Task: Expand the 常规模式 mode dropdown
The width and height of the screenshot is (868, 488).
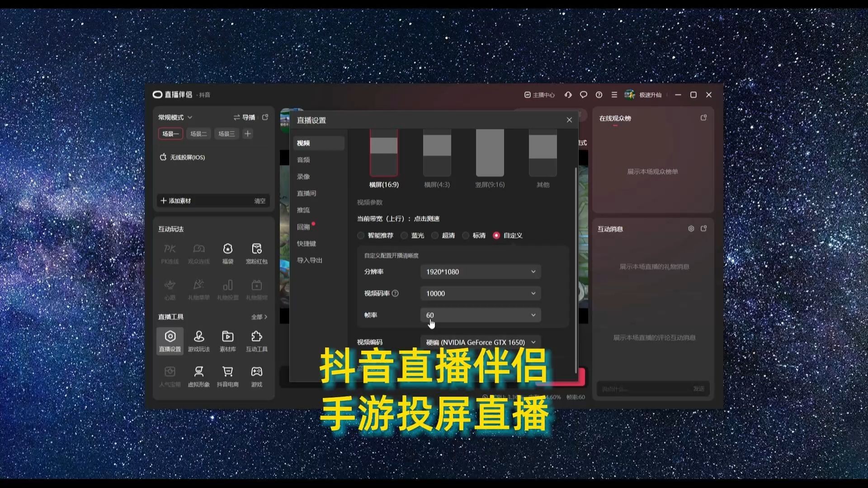Action: click(175, 117)
